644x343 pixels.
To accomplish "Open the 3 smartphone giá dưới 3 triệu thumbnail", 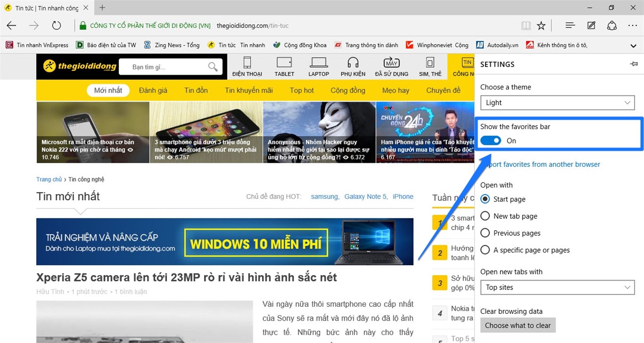I will [206, 132].
